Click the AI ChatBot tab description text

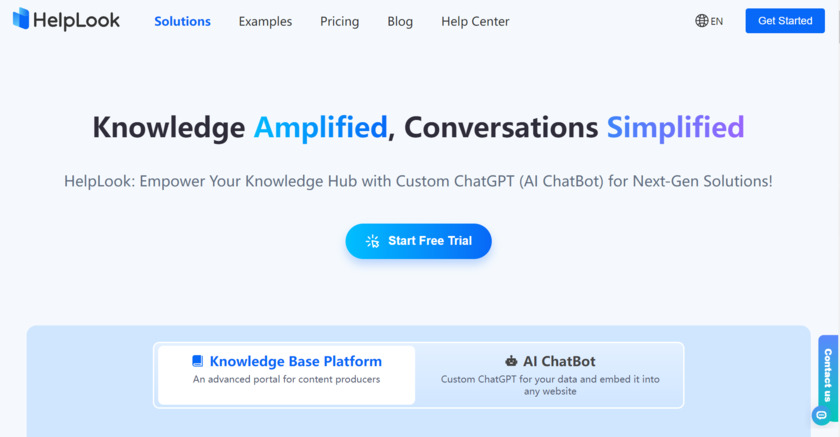(x=550, y=385)
